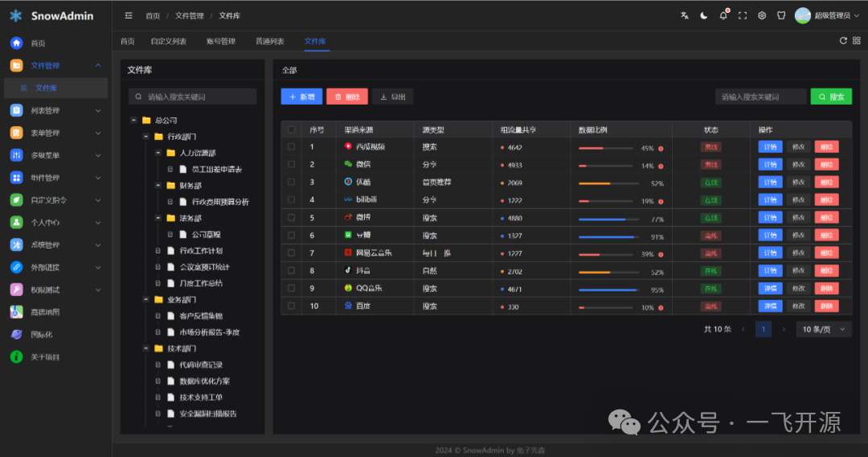Switch to the 自定义列表 tab
Image resolution: width=868 pixels, height=457 pixels.
(x=168, y=41)
